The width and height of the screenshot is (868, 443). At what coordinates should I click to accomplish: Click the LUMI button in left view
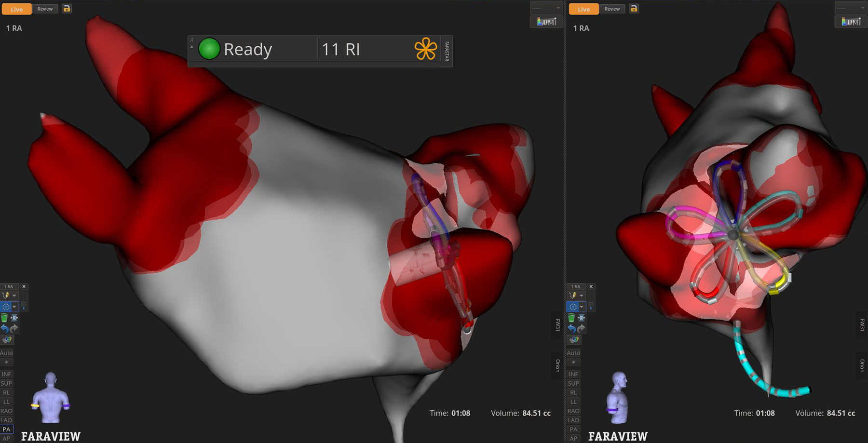point(546,22)
